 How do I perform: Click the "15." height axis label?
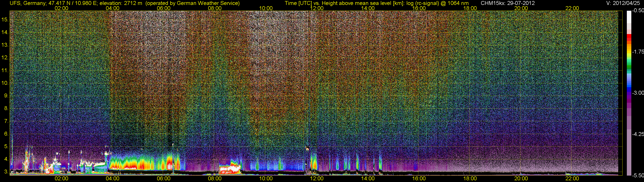[x=5, y=20]
